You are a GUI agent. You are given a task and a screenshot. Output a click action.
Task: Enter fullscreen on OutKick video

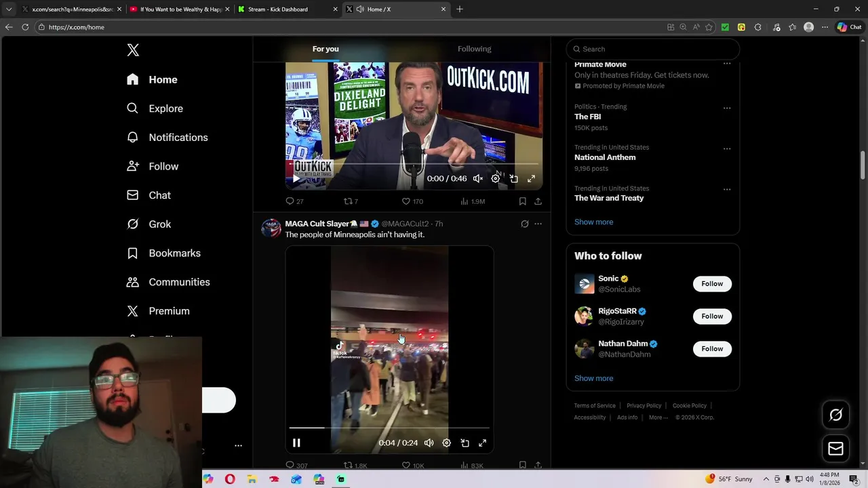531,178
